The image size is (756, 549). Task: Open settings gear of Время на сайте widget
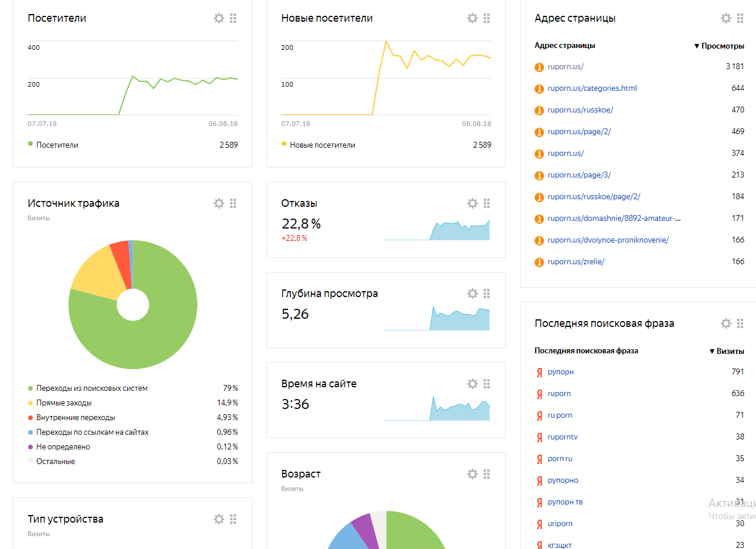tap(473, 384)
